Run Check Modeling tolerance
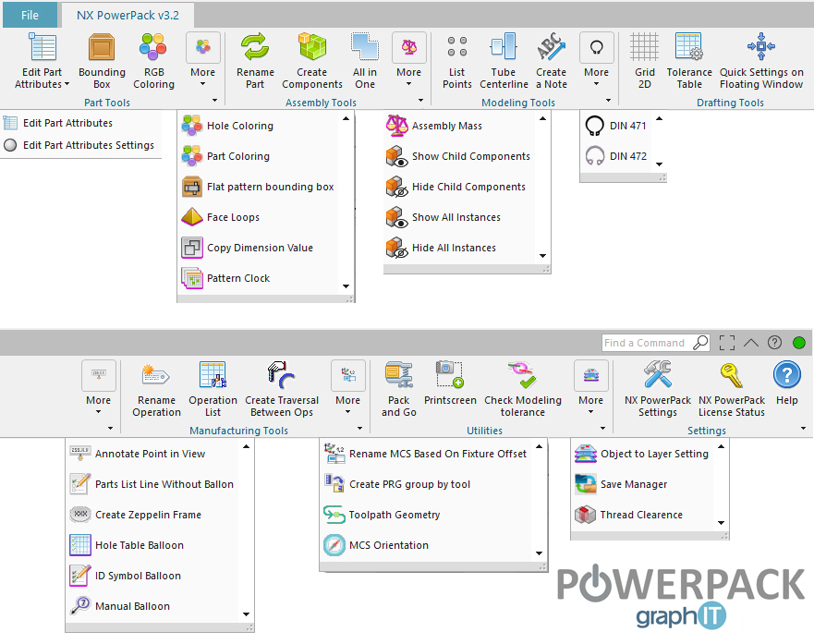Screen dimensions: 814x644 pos(523,389)
